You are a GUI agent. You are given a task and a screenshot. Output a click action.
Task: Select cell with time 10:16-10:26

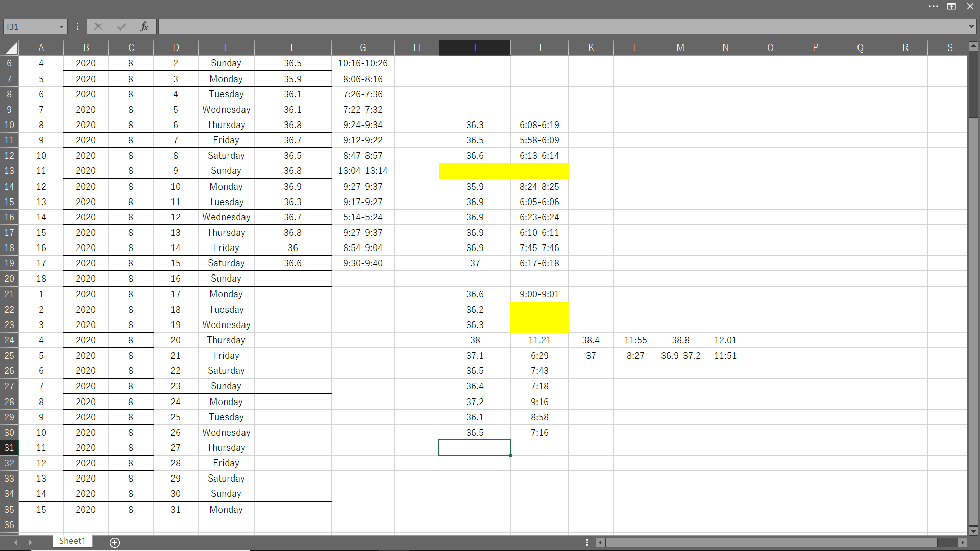363,63
